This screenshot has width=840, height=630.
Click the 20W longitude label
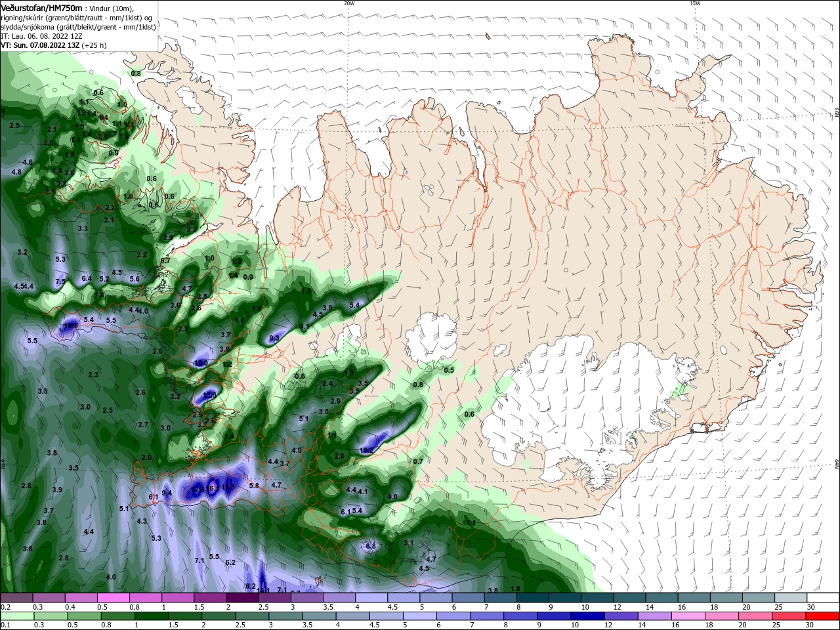pos(349,3)
